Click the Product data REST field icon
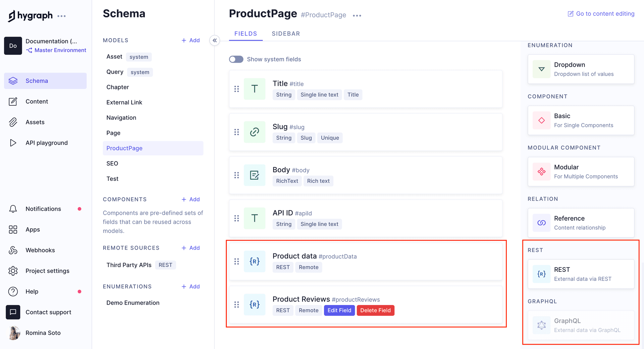The width and height of the screenshot is (644, 349). click(x=255, y=261)
